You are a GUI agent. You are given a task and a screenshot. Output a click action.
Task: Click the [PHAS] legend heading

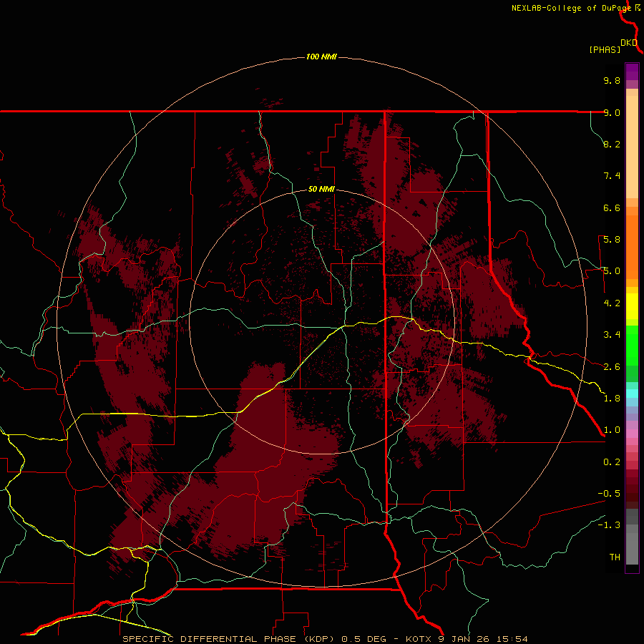pyautogui.click(x=605, y=49)
